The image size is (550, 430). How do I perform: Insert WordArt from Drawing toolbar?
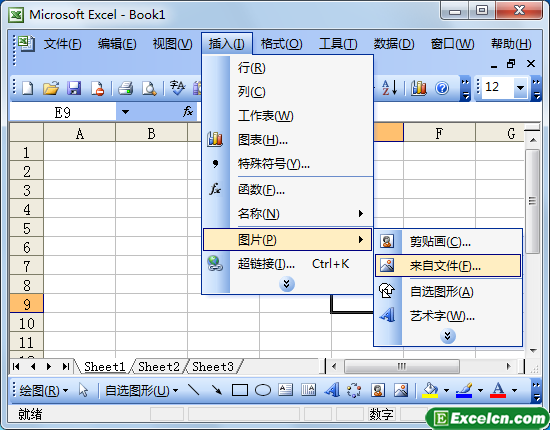331,390
